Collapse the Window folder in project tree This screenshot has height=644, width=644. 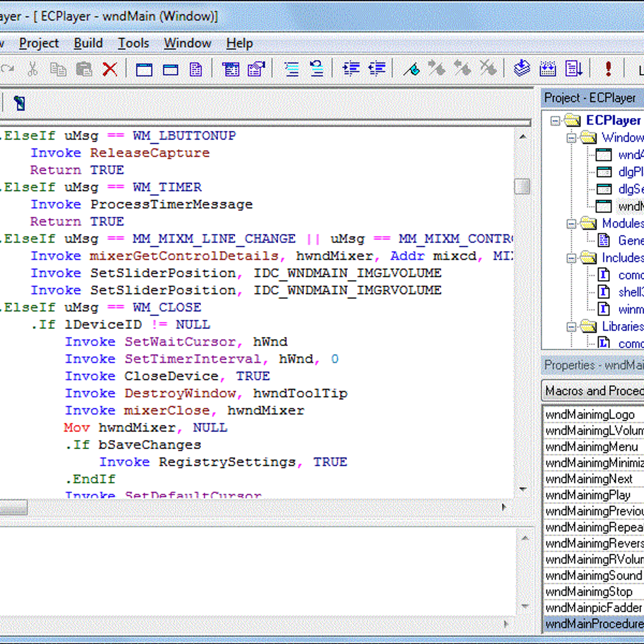(x=571, y=138)
